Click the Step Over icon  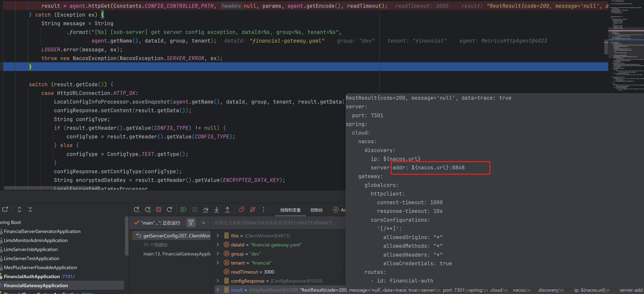coord(205,209)
